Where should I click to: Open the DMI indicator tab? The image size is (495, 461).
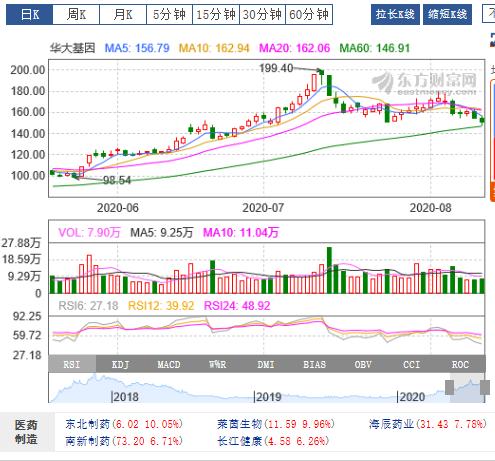coord(266,364)
